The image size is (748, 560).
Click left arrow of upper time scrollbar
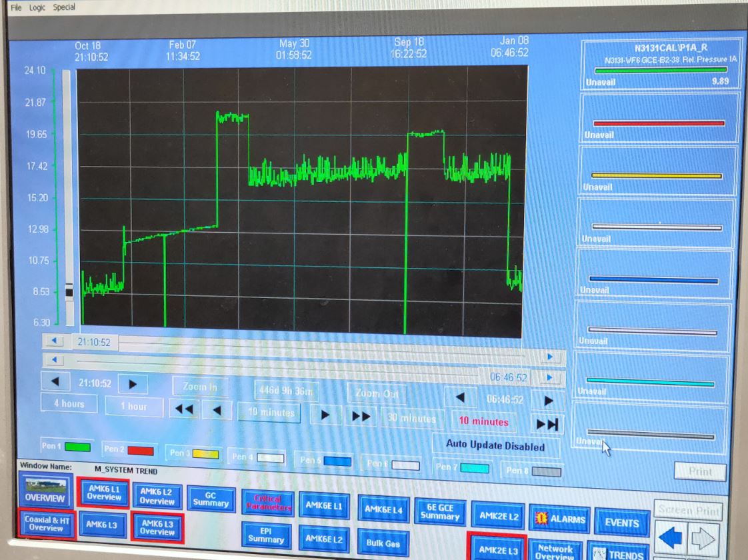(x=55, y=340)
